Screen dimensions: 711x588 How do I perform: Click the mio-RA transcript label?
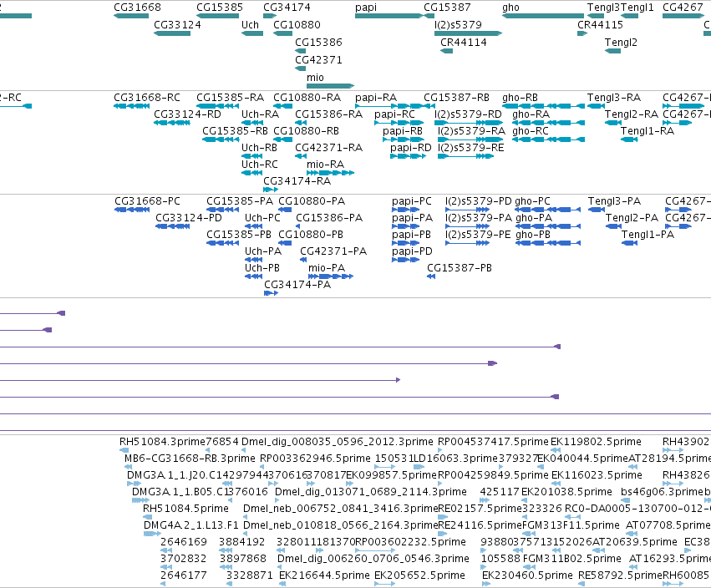pos(325,164)
